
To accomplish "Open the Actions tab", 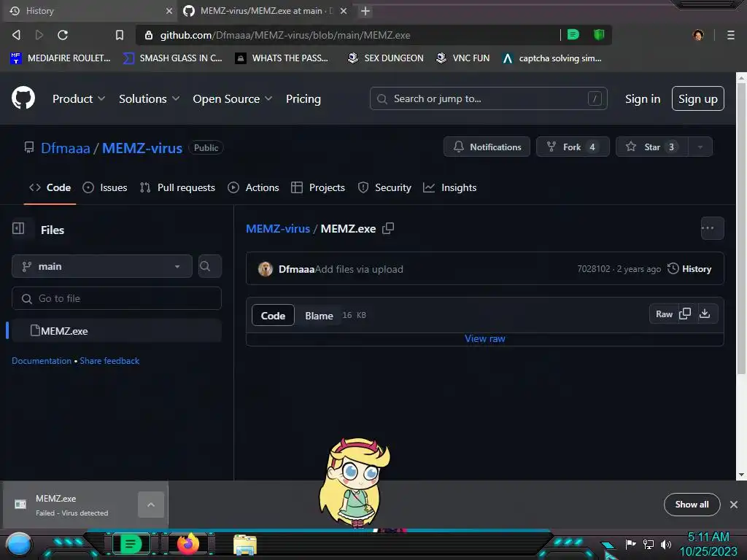I will 253,187.
